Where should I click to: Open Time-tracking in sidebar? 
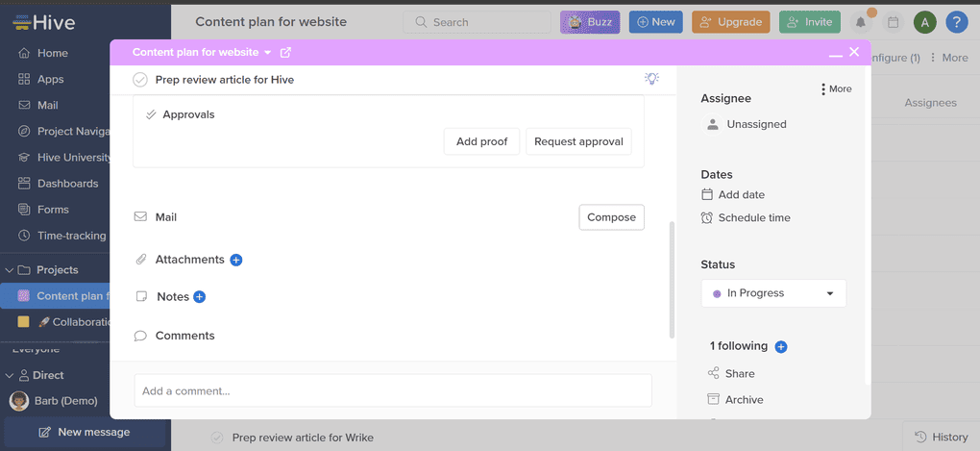pos(61,236)
